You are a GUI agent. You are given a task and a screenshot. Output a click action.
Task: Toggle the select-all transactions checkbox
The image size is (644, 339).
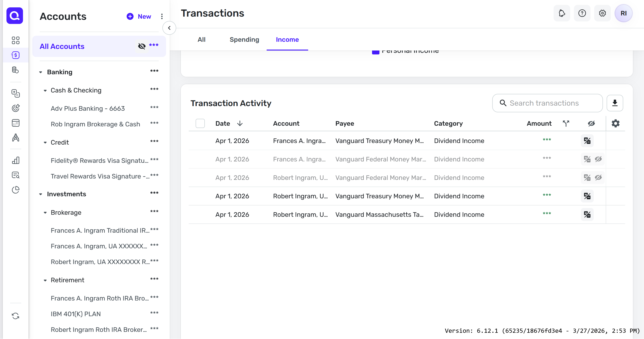coord(200,124)
